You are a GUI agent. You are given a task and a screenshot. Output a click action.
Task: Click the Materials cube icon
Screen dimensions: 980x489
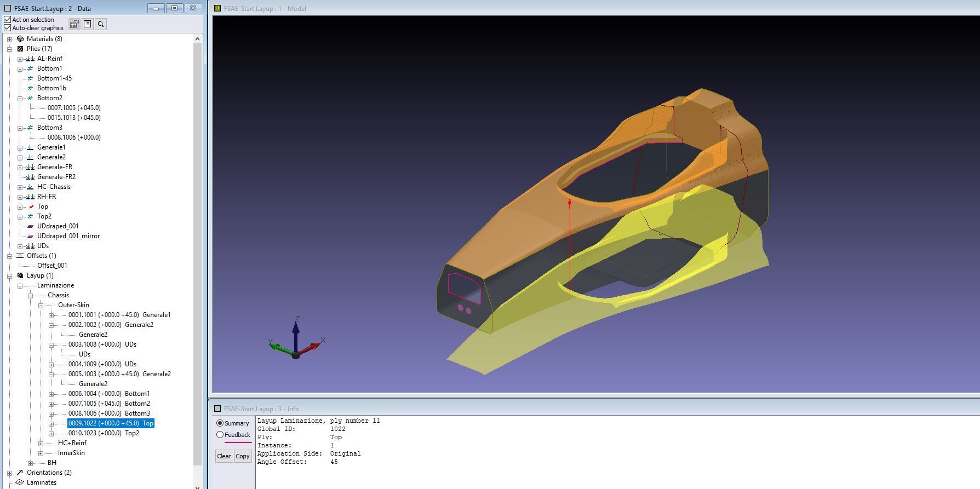(20, 39)
